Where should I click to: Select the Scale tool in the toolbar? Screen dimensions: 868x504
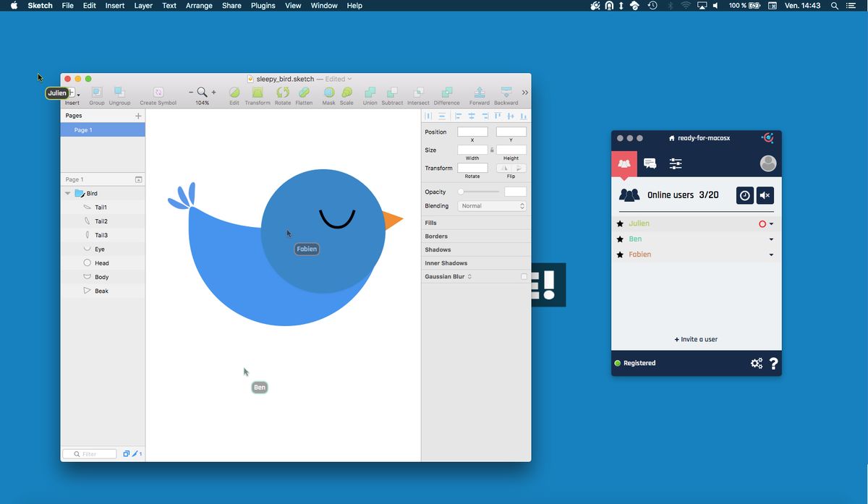click(x=346, y=93)
